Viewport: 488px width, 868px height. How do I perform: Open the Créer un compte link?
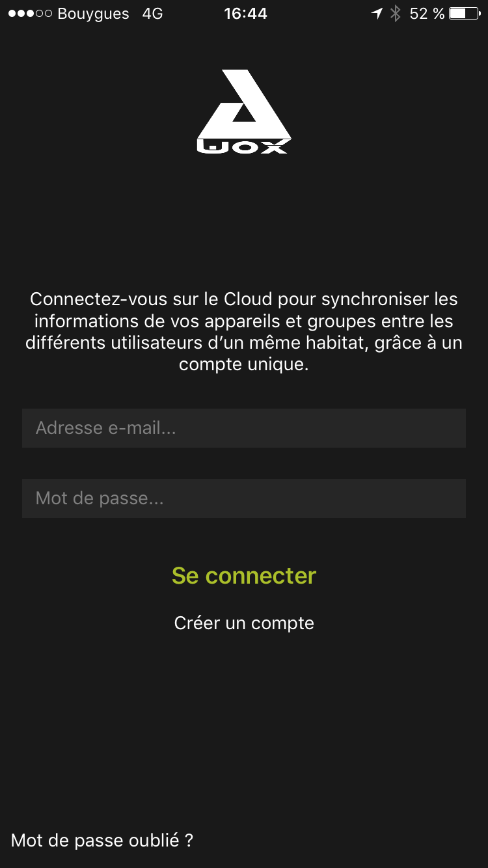tap(244, 623)
